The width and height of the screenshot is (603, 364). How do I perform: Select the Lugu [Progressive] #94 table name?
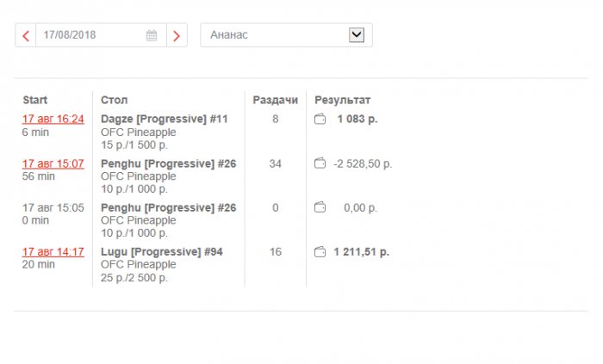pos(162,252)
